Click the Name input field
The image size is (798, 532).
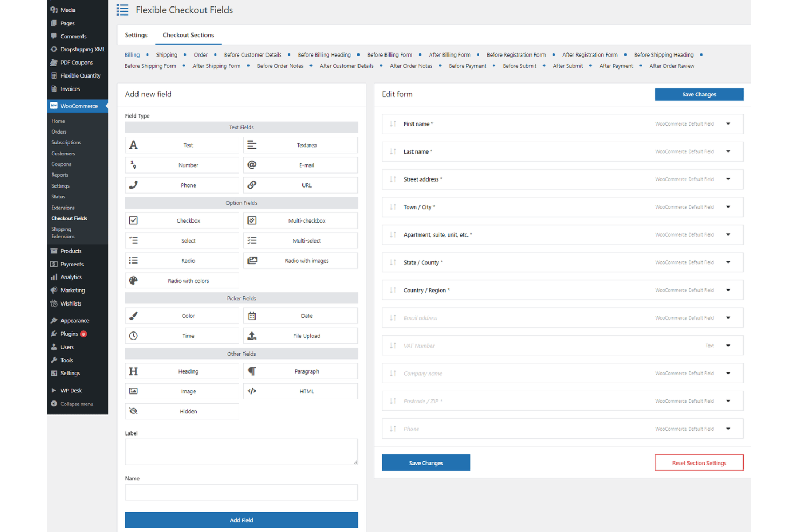242,492
